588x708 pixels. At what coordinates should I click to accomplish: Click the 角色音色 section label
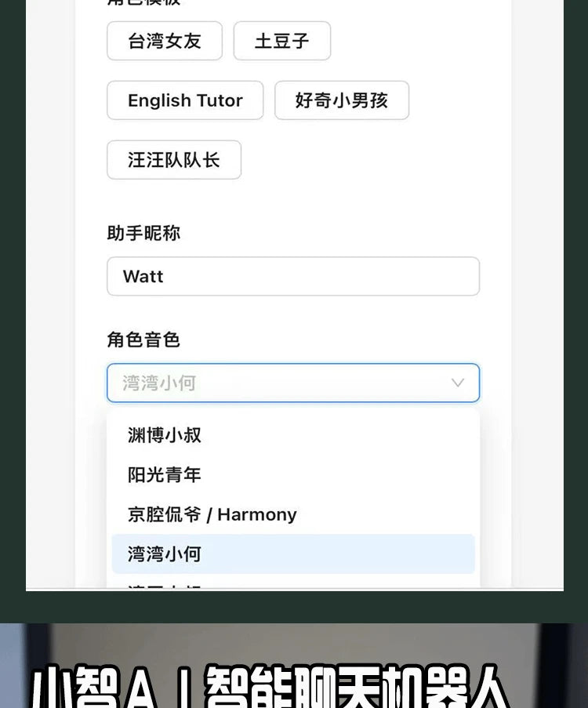143,339
